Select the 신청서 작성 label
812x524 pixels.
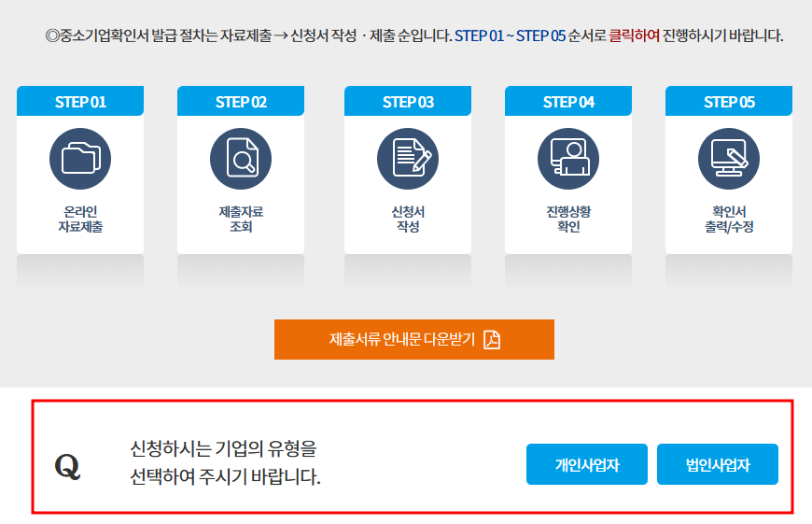coord(408,220)
